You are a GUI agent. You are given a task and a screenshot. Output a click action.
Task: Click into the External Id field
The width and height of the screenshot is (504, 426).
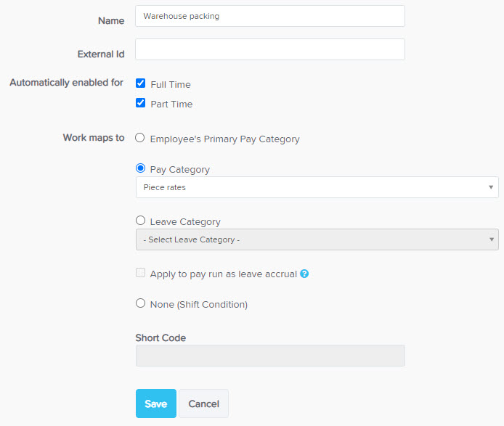click(270, 49)
